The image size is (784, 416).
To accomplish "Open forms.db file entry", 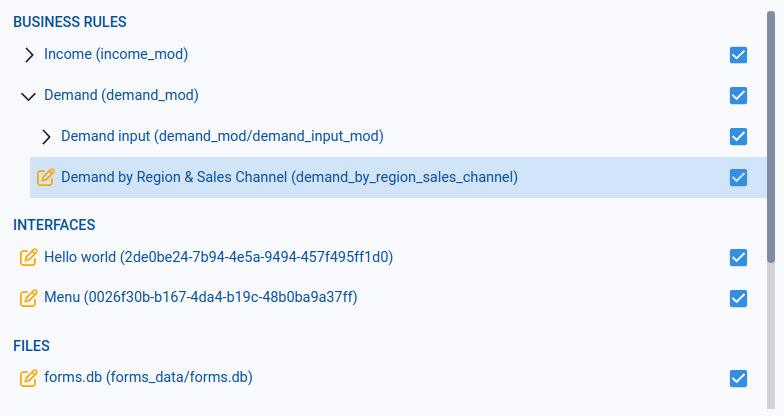I will (148, 378).
